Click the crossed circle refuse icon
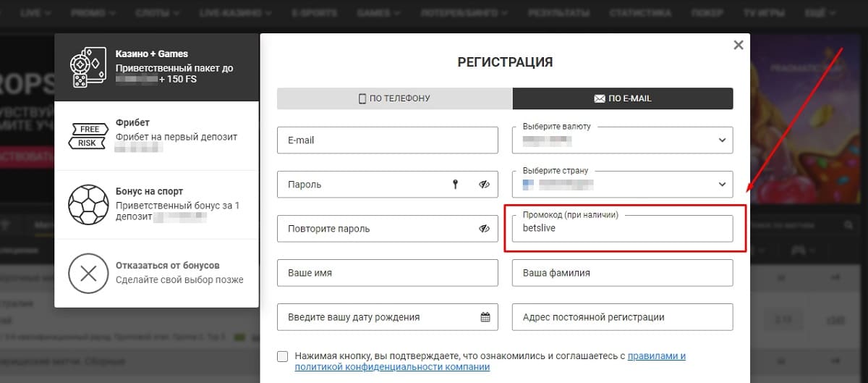Image resolution: width=868 pixels, height=383 pixels. point(88,274)
